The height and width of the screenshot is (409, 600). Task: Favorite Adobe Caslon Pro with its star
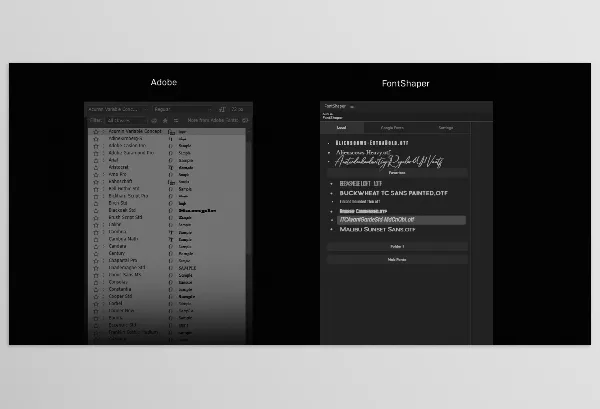(96, 146)
